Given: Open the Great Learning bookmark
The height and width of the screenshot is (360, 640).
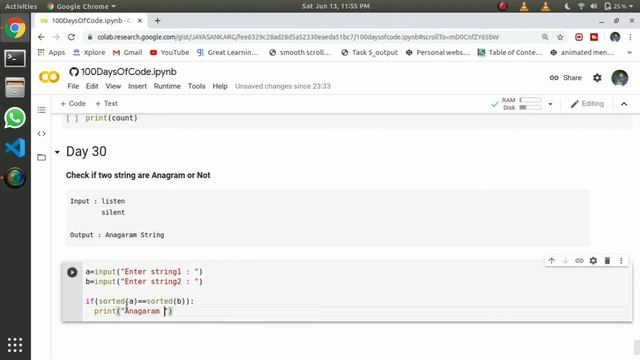Looking at the screenshot, I should click(x=227, y=52).
